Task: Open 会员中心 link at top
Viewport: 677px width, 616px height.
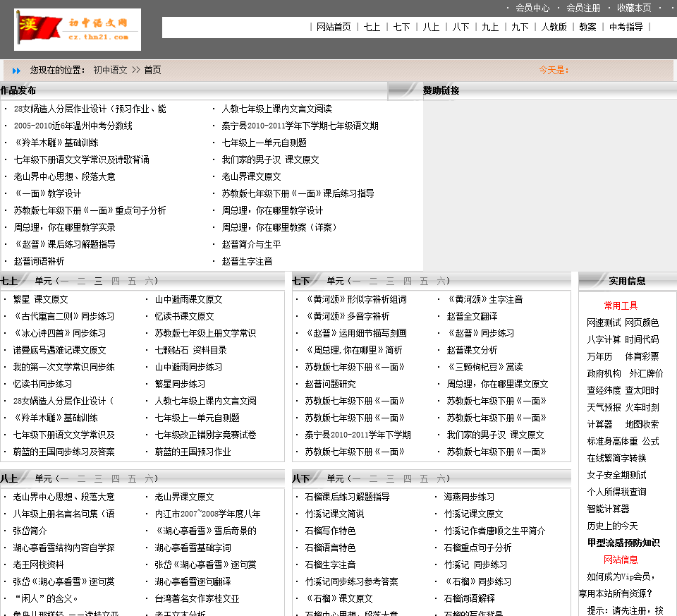Action: click(532, 8)
